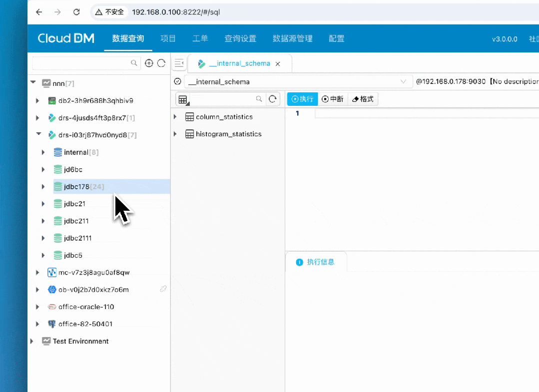Screen dimensions: 539x392
Task: Expand the jdbc21 catalog node
Action: (x=43, y=204)
